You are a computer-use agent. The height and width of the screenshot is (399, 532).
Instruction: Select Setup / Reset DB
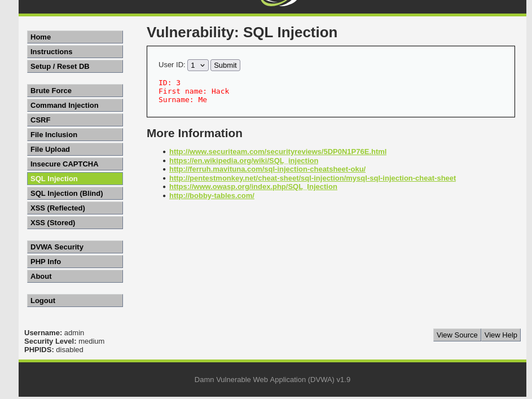point(74,67)
